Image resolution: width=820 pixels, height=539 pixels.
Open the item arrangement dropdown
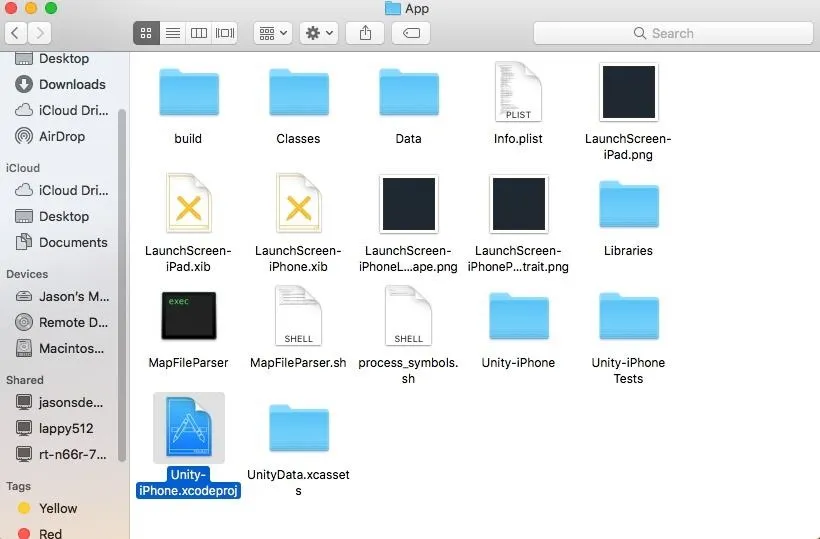click(273, 33)
